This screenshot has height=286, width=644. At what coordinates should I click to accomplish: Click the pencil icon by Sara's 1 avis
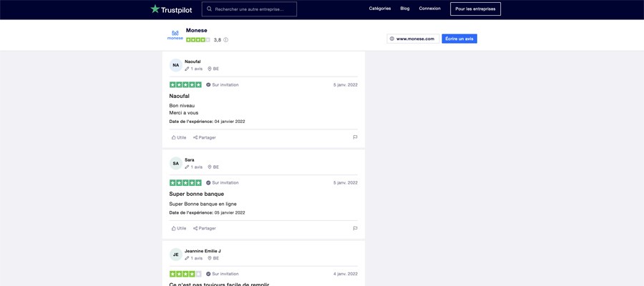[187, 167]
